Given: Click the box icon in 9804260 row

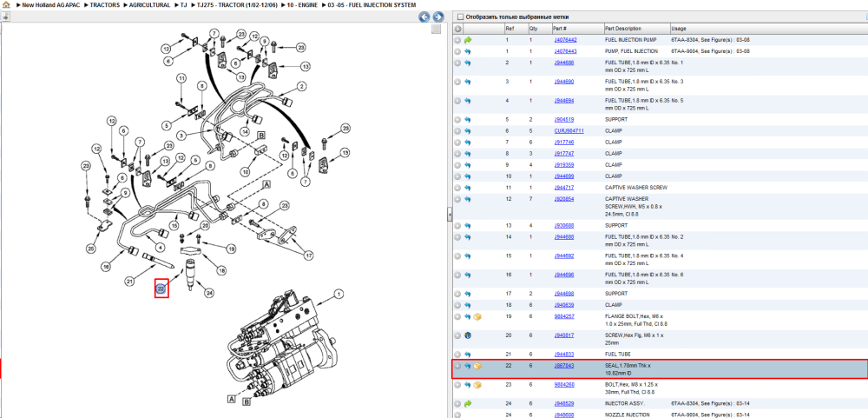Looking at the screenshot, I should [477, 385].
